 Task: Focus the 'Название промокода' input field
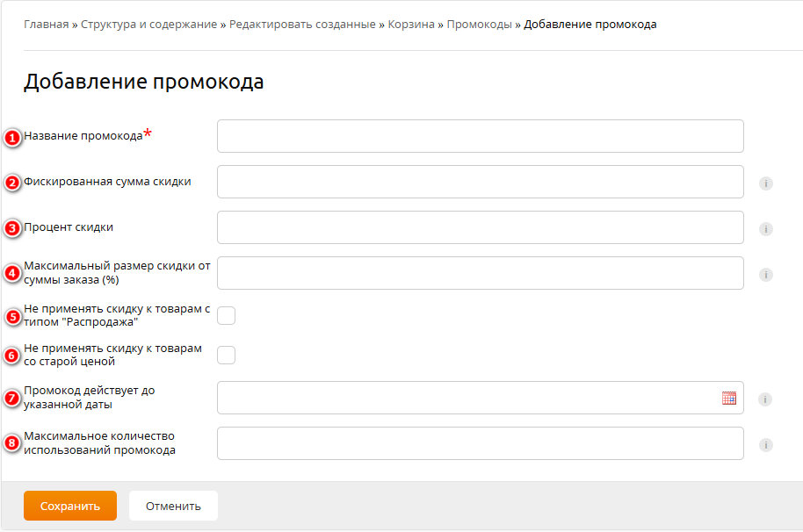[x=480, y=136]
